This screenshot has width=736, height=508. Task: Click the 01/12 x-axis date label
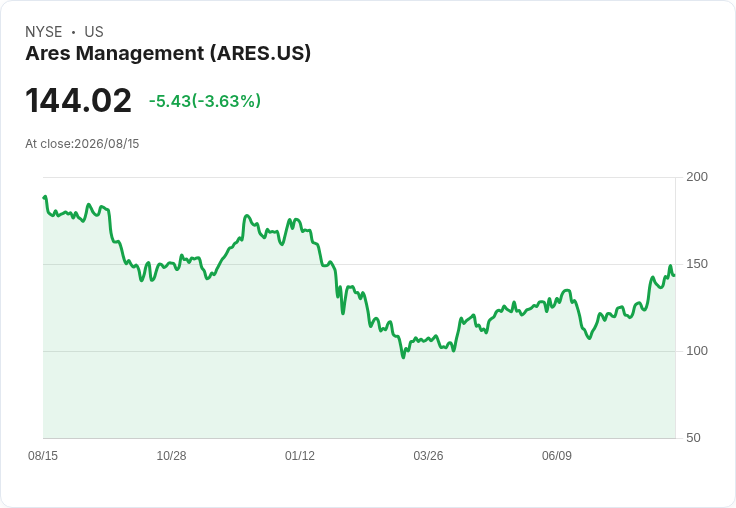tap(300, 455)
